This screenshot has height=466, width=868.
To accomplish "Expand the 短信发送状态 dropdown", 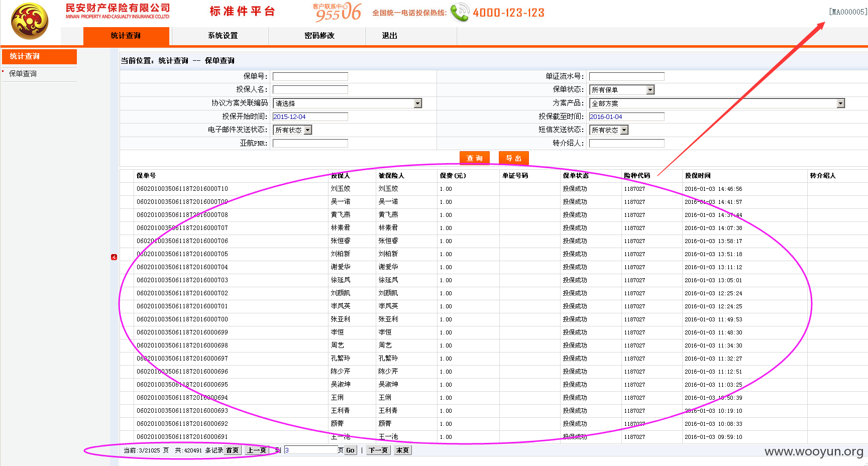I will [609, 130].
